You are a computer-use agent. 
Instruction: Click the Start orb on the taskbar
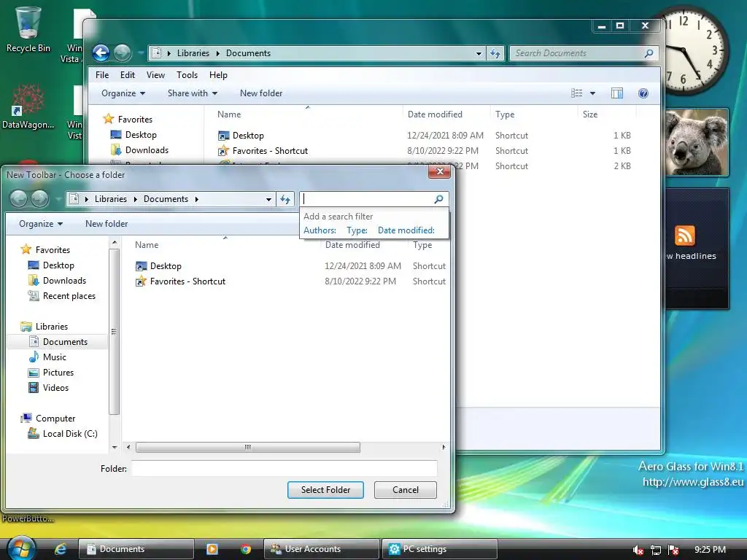pyautogui.click(x=21, y=548)
